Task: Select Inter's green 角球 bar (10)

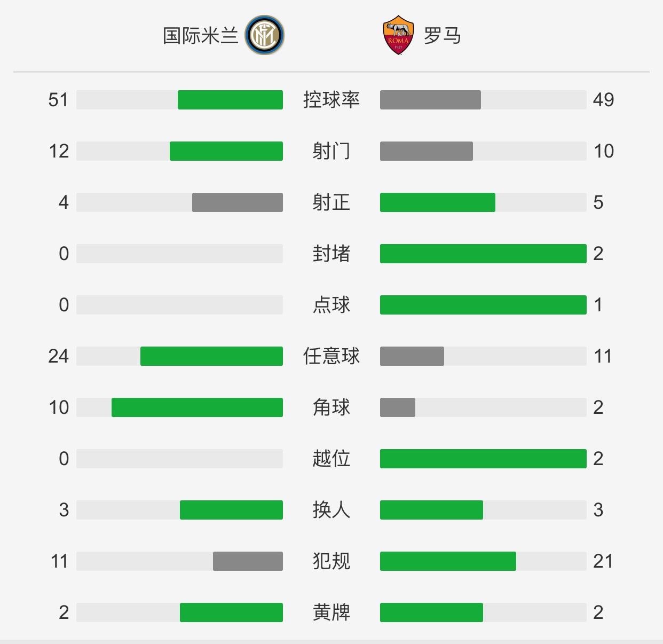Action: coord(197,407)
